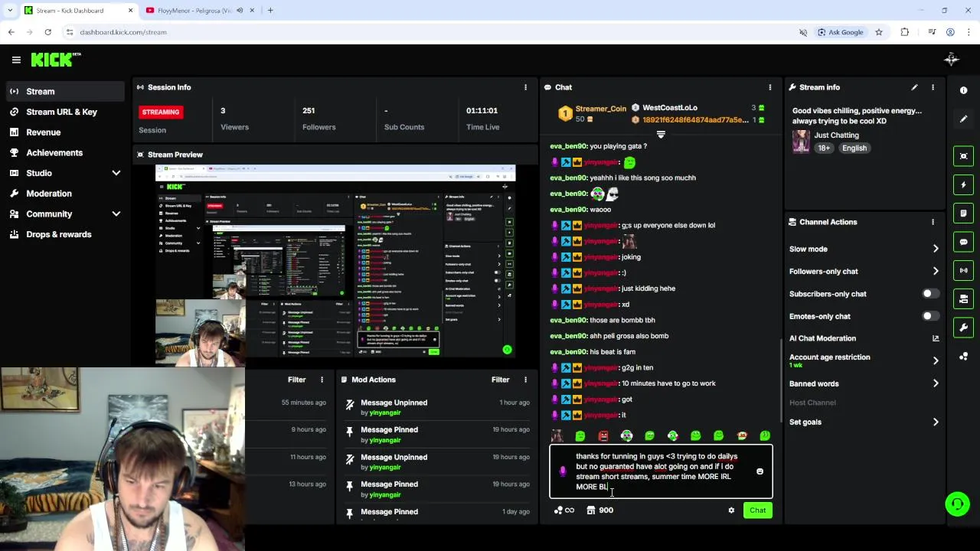Toggle Emotes-only chat switch

tap(930, 316)
